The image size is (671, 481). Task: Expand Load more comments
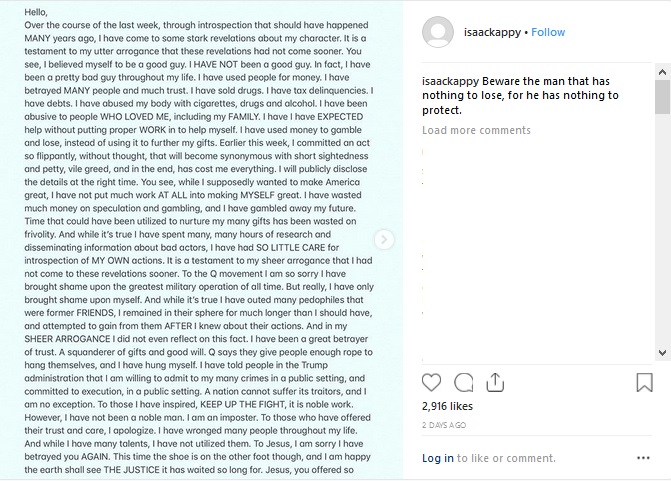pos(476,130)
